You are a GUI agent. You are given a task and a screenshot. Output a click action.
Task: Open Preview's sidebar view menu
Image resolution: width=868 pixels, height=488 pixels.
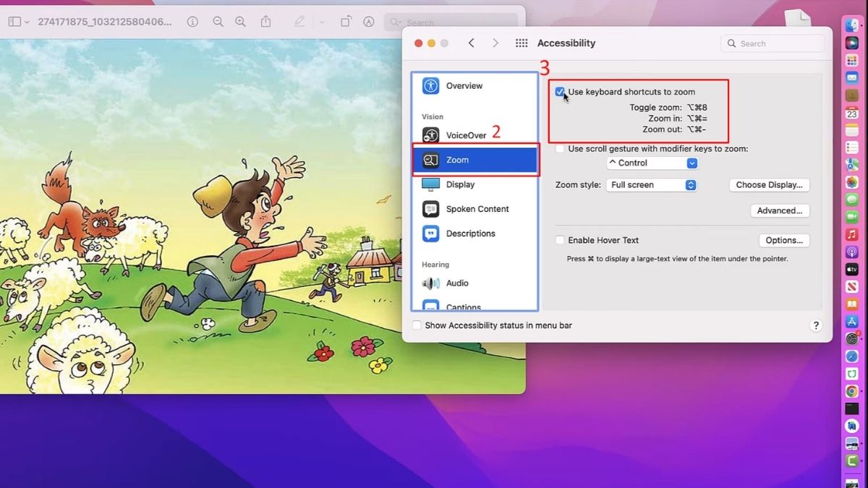(x=18, y=22)
